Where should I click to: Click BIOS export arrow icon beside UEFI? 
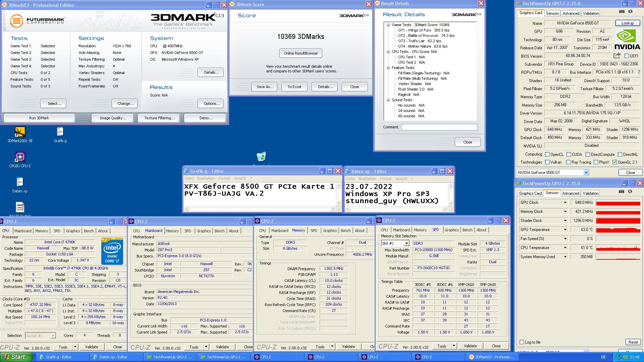point(617,56)
